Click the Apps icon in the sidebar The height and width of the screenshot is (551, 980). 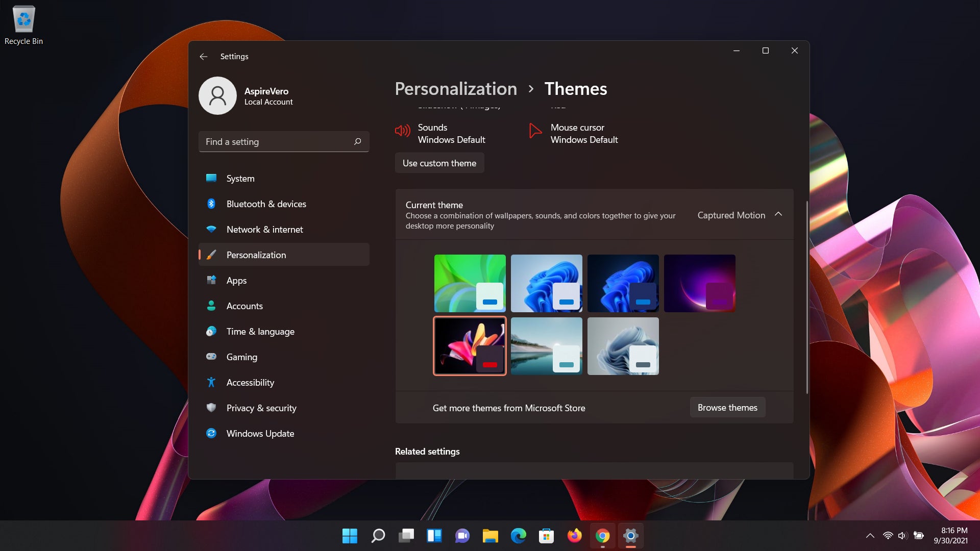click(x=211, y=280)
